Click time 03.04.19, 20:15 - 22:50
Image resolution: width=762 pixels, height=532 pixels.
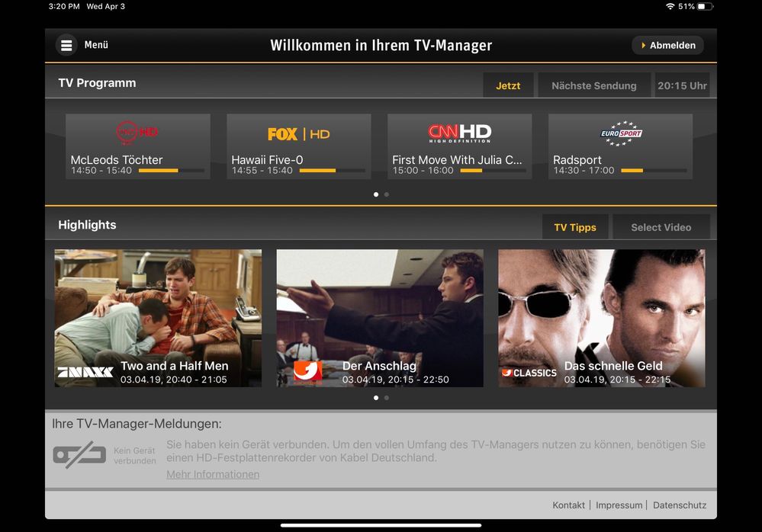click(396, 380)
